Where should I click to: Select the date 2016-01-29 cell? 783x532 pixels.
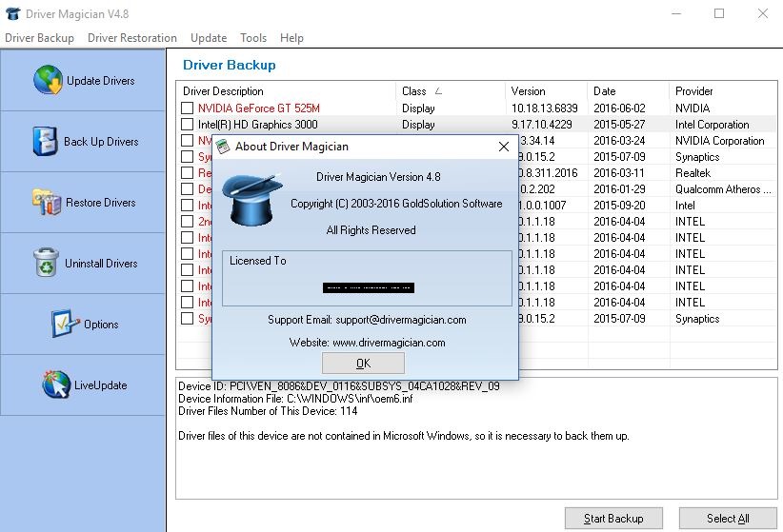619,189
